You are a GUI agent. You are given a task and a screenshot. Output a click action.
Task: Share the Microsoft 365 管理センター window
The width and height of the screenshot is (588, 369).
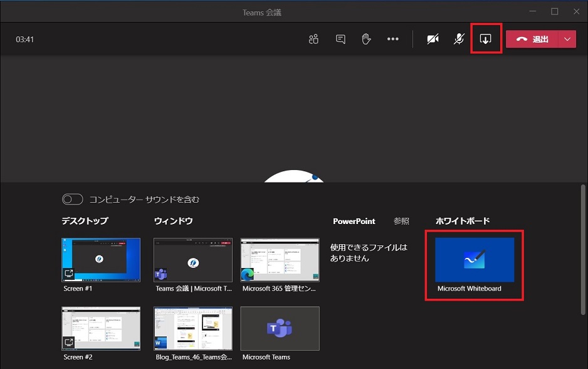pyautogui.click(x=280, y=260)
